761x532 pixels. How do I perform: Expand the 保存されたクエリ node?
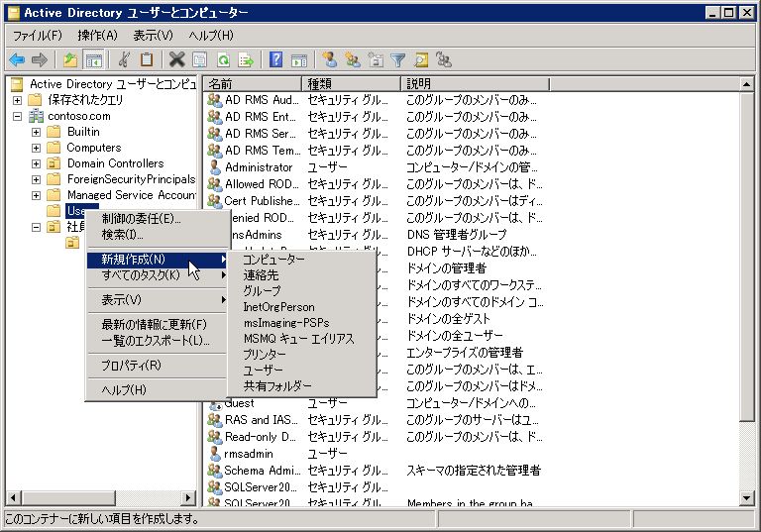18,100
